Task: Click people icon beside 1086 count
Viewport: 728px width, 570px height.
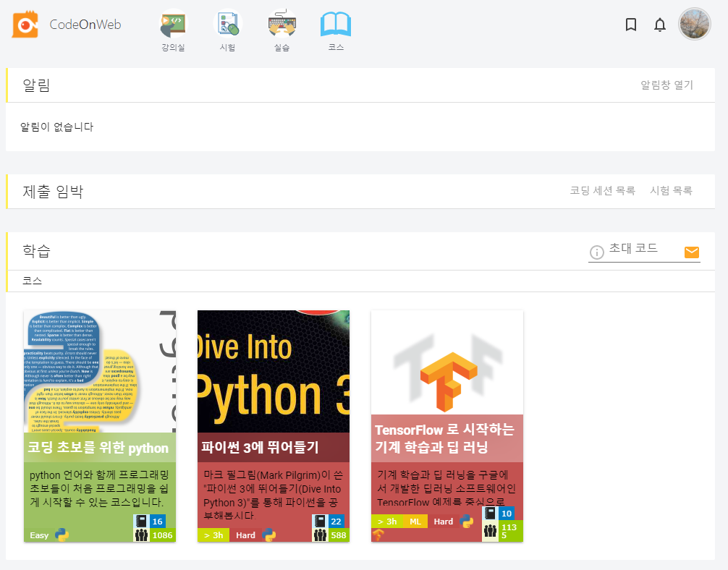Action: [141, 535]
